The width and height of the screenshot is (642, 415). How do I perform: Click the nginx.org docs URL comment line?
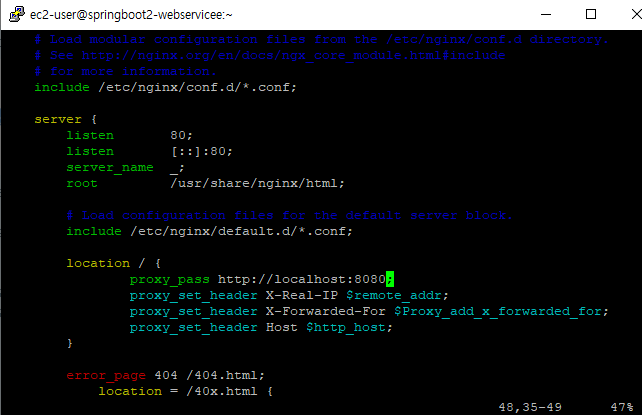pyautogui.click(x=270, y=56)
